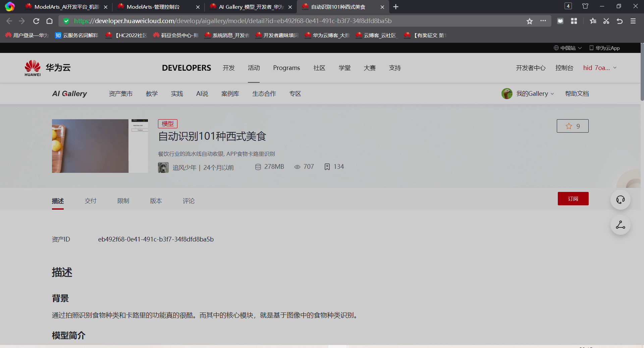644x348 pixels.
Task: Open the customer service headset button
Action: click(x=620, y=200)
